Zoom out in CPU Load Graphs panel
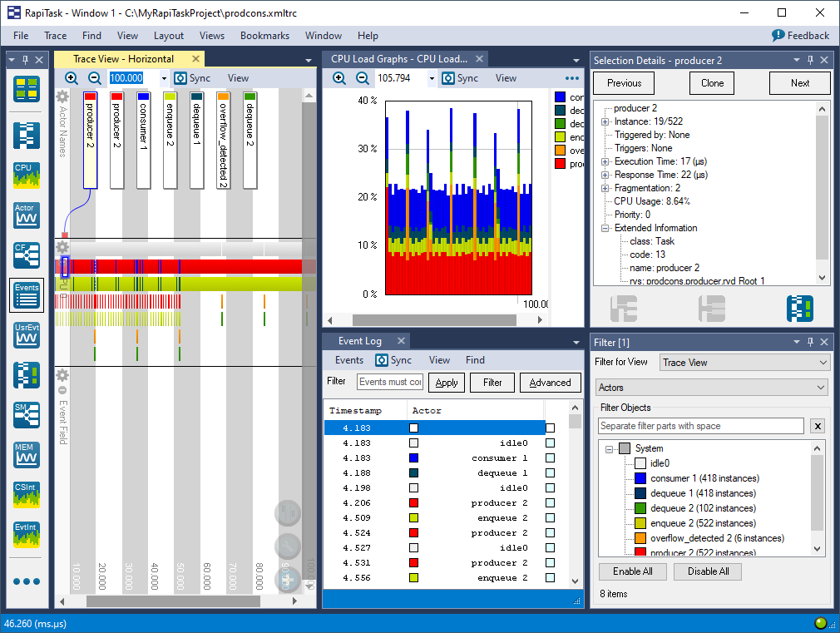Screen dimensions: 840x633 pyautogui.click(x=363, y=77)
